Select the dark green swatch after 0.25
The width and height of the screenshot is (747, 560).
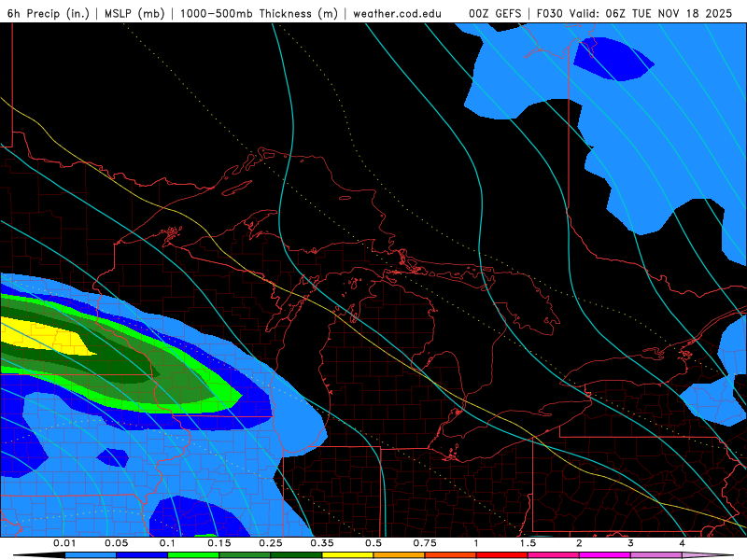click(296, 555)
